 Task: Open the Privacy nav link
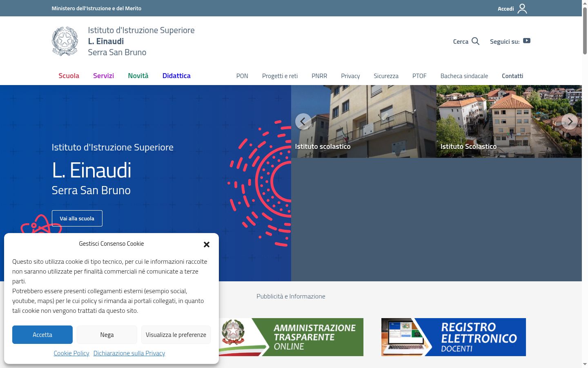click(x=350, y=76)
